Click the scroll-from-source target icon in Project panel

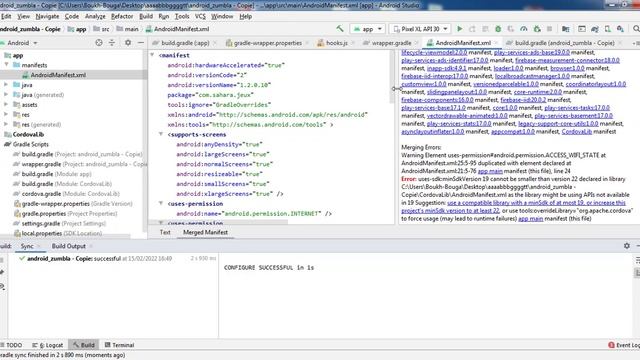[99, 42]
